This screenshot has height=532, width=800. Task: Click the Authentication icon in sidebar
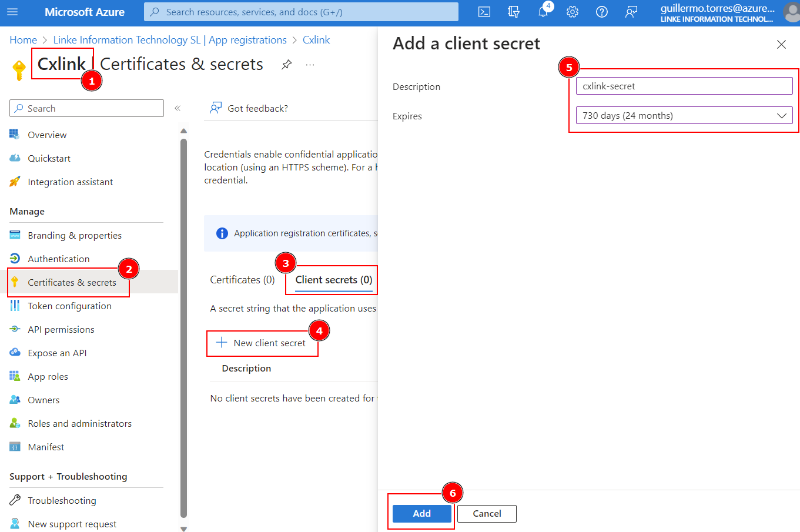[15, 259]
